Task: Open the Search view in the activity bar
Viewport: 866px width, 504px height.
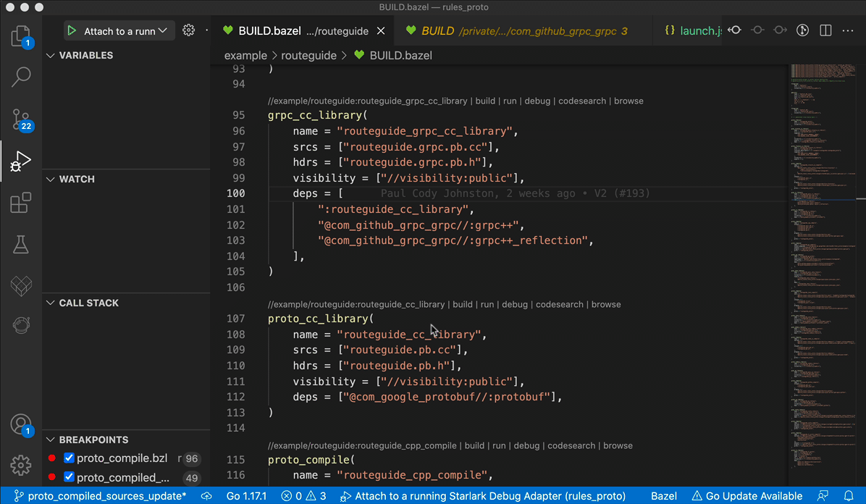Action: click(x=21, y=77)
